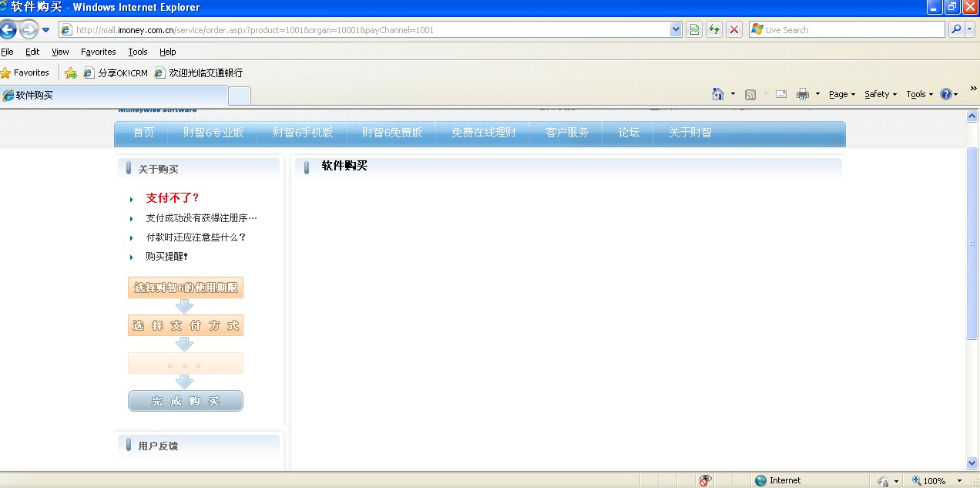Open the Page command bar menu
Screen dimensions: 980x488
click(842, 94)
